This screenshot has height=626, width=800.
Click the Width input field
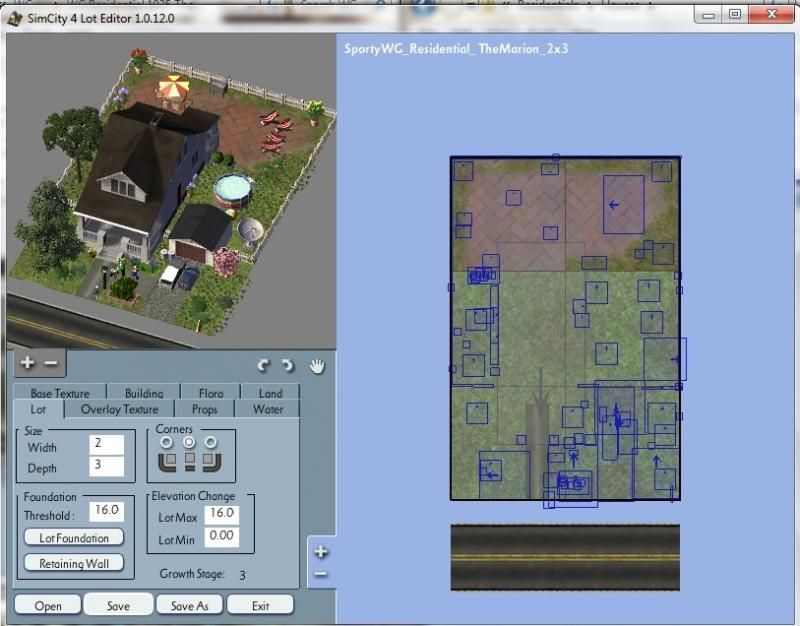pos(107,444)
